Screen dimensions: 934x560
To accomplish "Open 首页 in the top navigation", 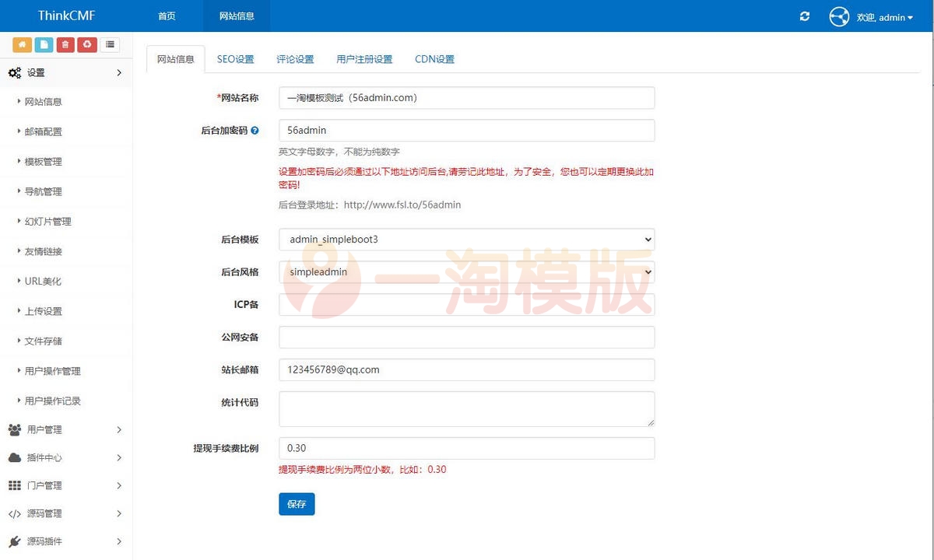I will point(166,16).
